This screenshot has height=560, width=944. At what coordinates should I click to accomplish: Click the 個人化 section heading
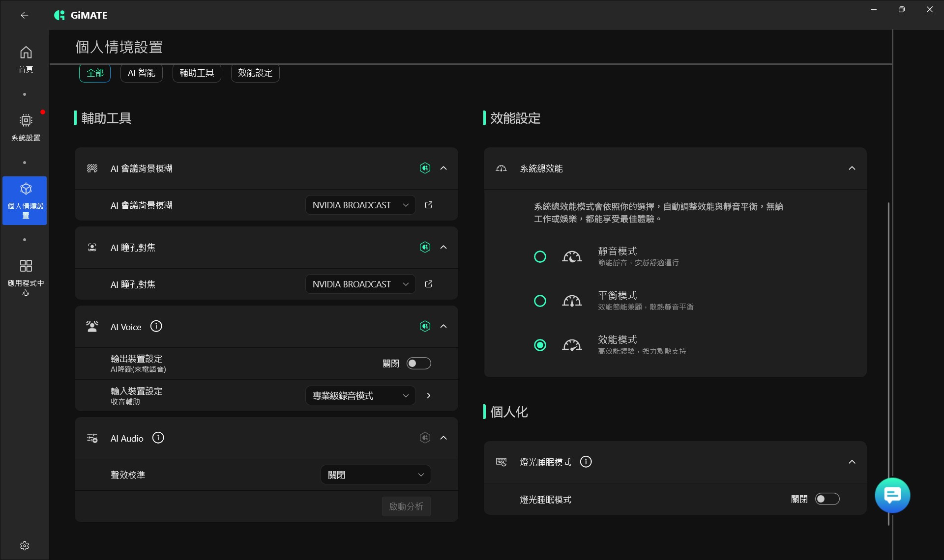click(x=509, y=412)
